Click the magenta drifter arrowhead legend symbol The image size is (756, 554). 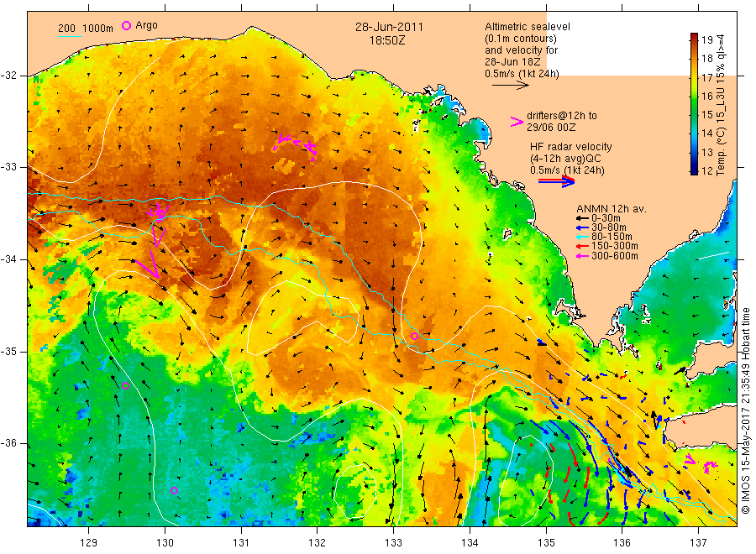click(x=517, y=122)
